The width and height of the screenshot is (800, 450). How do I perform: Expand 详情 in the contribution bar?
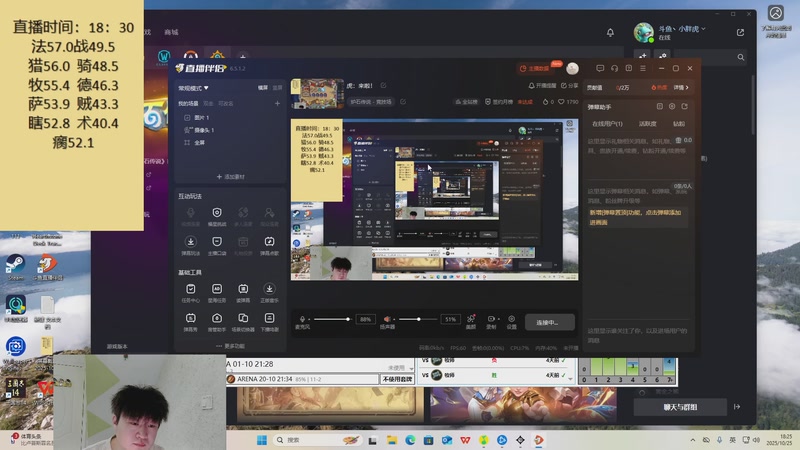click(x=681, y=88)
